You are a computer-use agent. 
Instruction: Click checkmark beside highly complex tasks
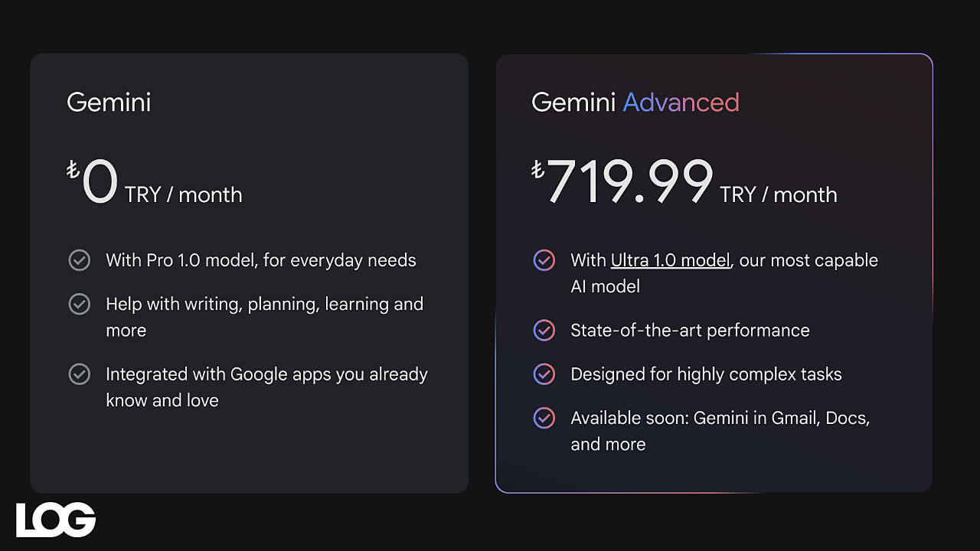click(544, 374)
